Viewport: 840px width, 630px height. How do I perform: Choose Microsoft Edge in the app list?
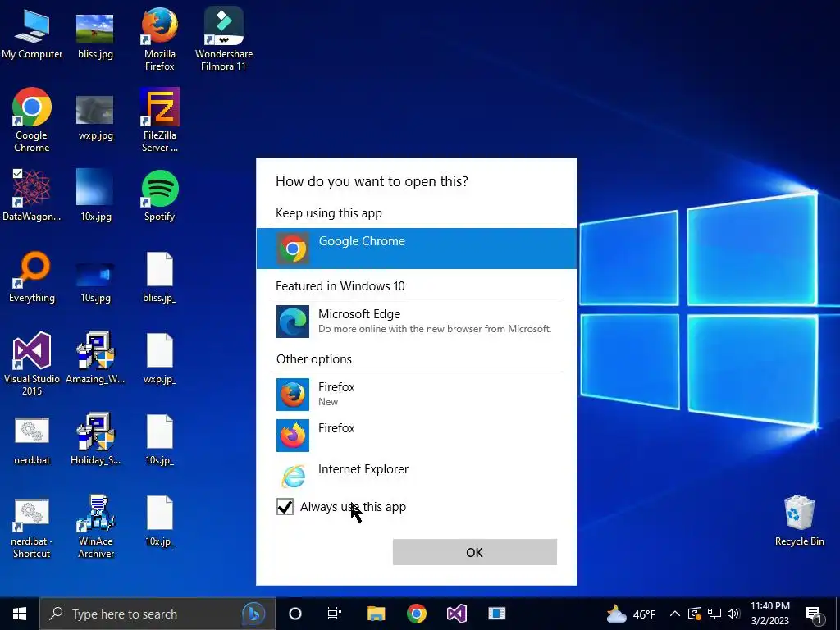tap(416, 321)
